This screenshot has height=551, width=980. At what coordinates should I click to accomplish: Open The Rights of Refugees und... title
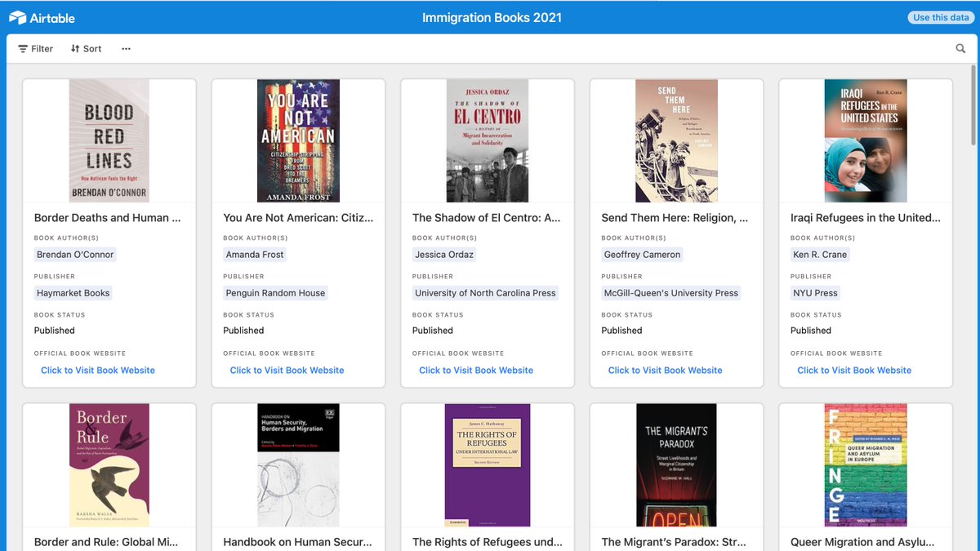coord(488,542)
